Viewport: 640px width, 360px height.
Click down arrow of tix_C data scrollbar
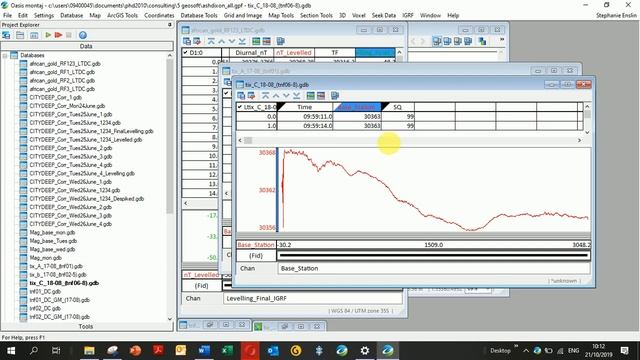587,132
